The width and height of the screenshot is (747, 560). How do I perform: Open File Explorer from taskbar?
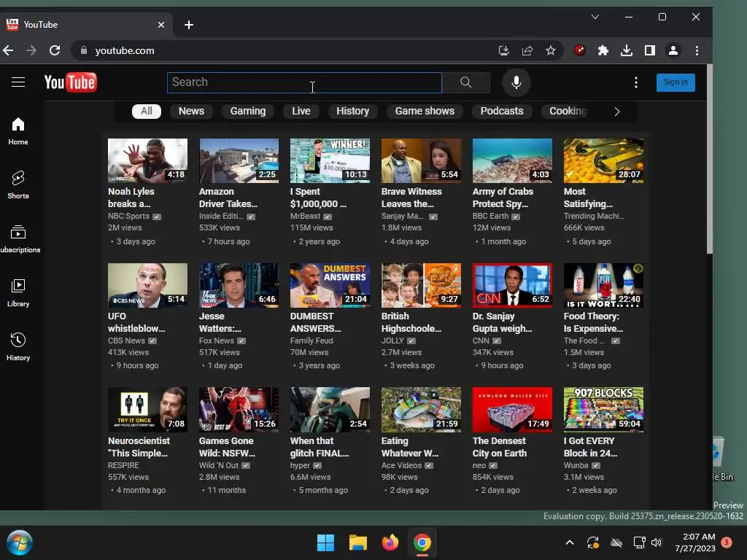pos(357,542)
